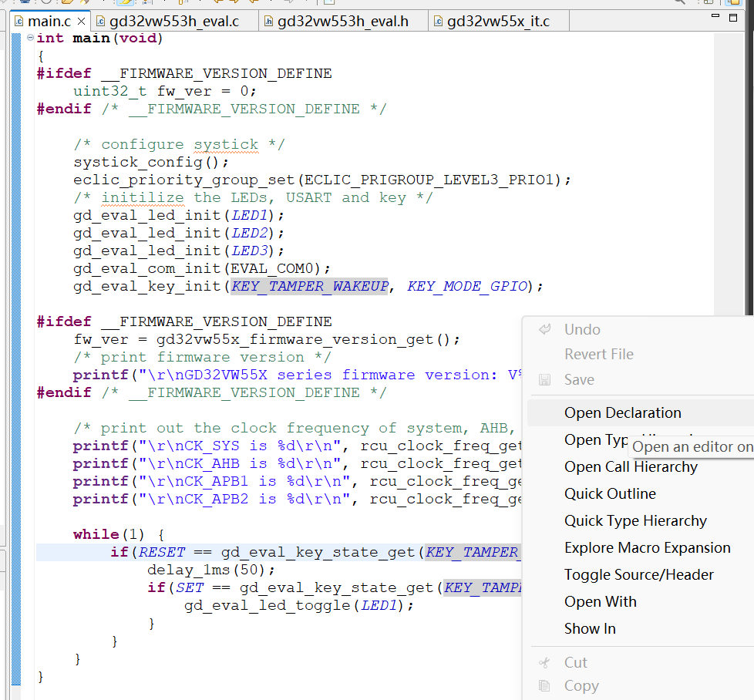Image resolution: width=754 pixels, height=700 pixels.
Task: Open the gd32vw553h_eval.h tab
Action: [343, 21]
